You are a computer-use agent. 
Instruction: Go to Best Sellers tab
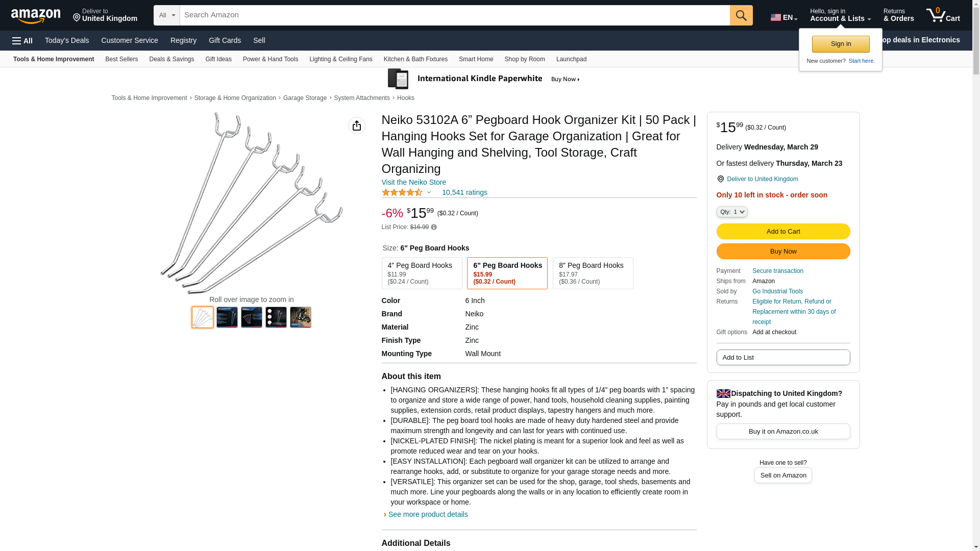[121, 59]
